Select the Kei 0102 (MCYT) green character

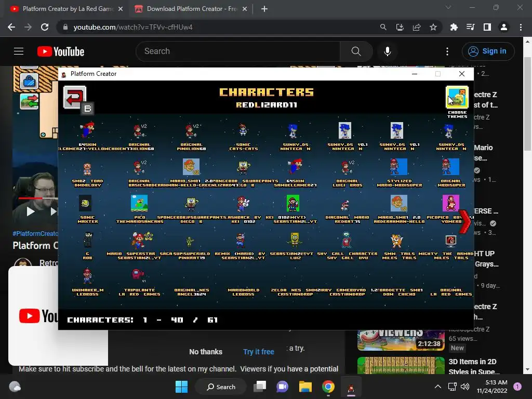pos(293,203)
